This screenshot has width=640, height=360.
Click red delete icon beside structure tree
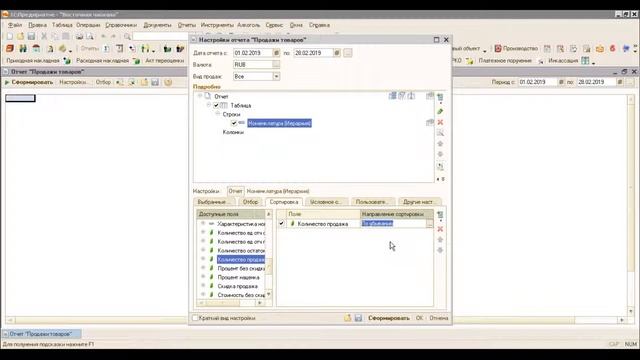tap(440, 122)
